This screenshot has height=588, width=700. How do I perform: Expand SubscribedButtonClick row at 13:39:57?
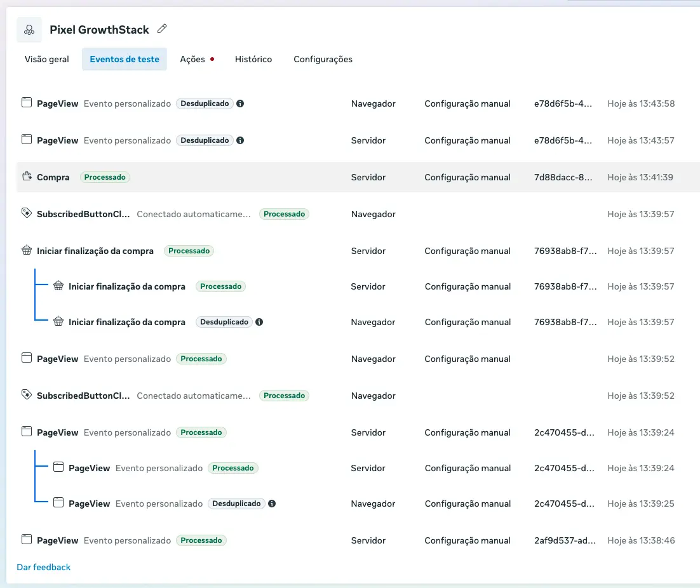358,214
